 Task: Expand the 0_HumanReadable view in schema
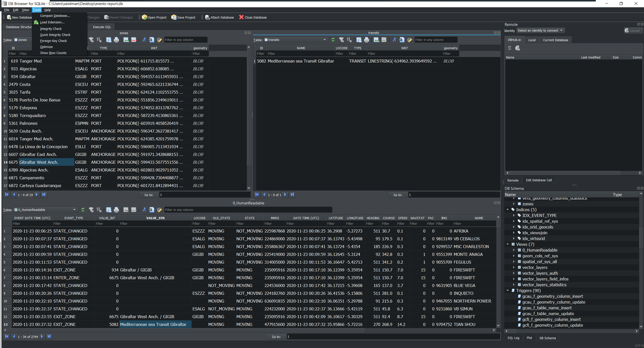(514, 250)
